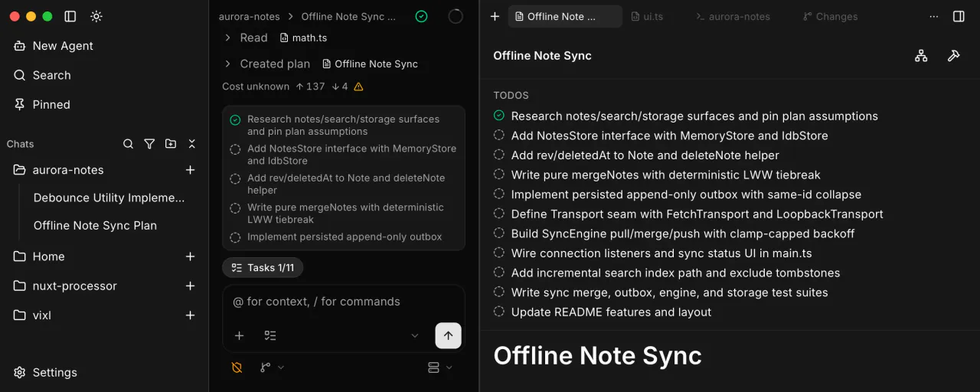Click the loading spinner circle icon
The height and width of the screenshot is (392, 980).
pyautogui.click(x=456, y=16)
